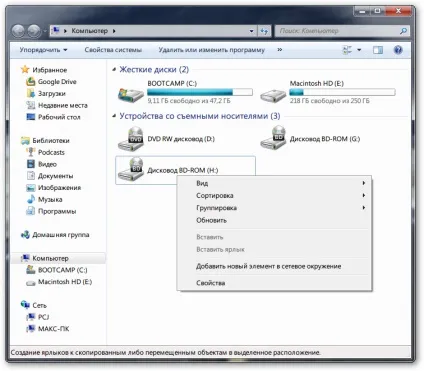Open the Вид submenu in context menu
Image resolution: width=424 pixels, height=371 pixels.
click(274, 183)
